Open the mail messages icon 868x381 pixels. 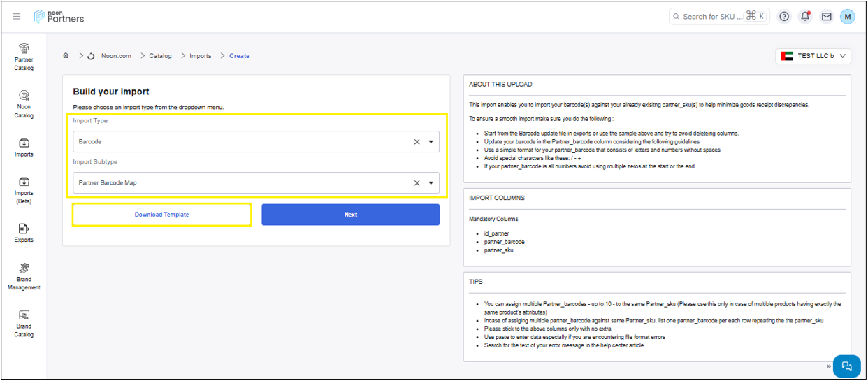pyautogui.click(x=826, y=17)
